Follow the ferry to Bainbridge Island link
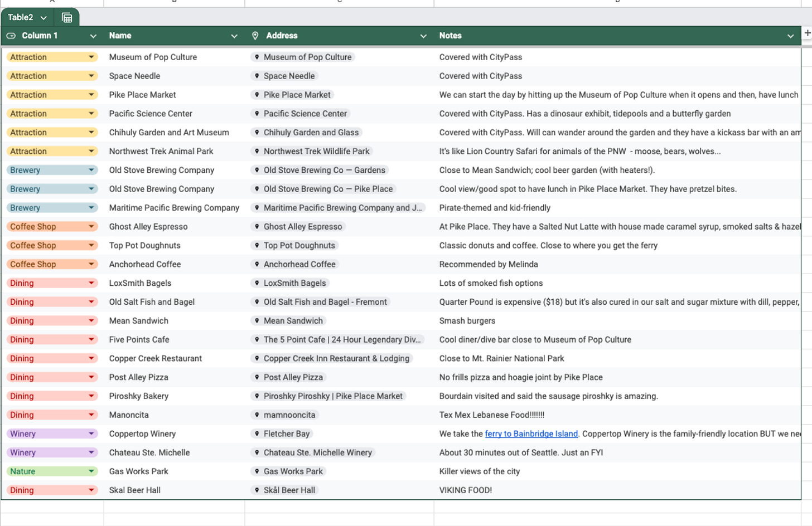This screenshot has height=526, width=812. click(x=531, y=434)
